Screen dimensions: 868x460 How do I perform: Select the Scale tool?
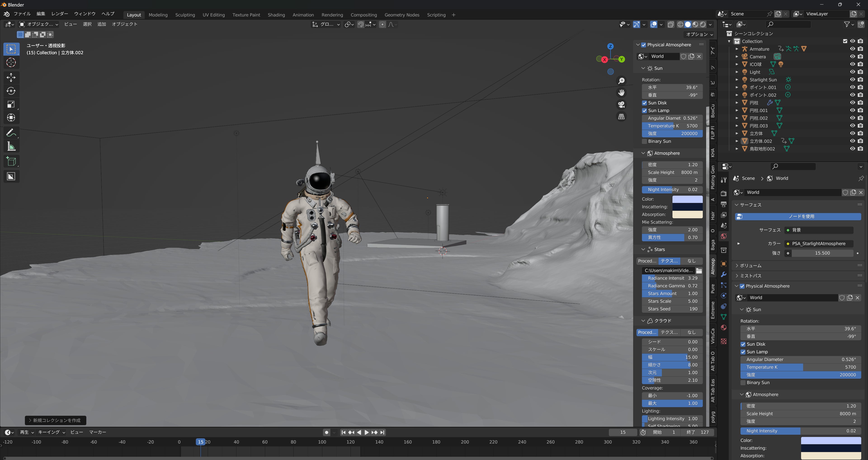11,104
